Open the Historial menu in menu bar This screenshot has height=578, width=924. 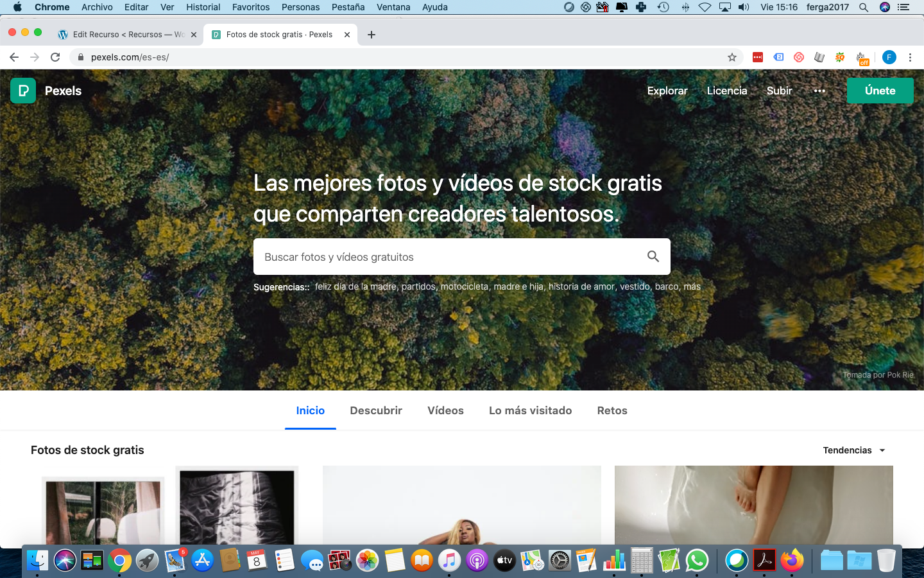(203, 7)
